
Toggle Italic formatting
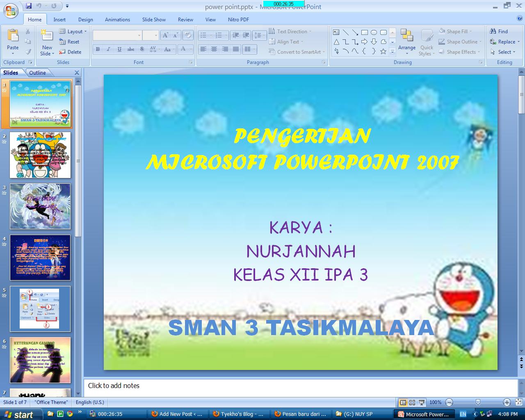[108, 49]
